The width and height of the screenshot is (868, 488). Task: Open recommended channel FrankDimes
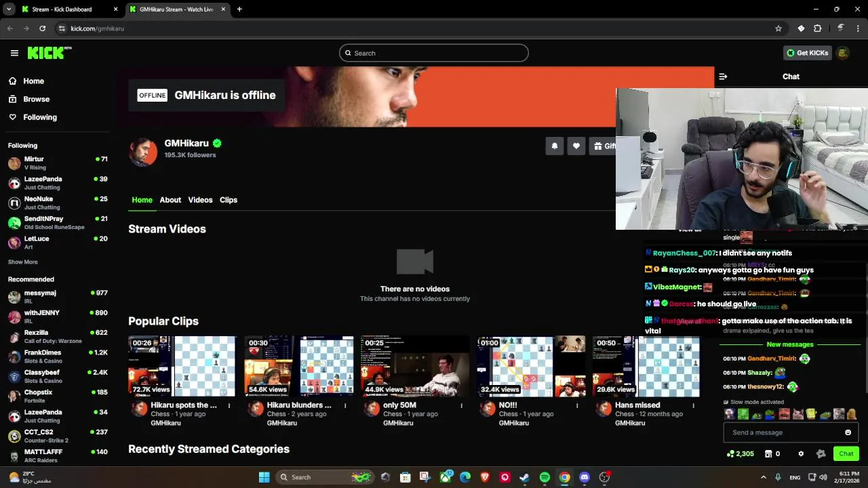tap(58, 357)
